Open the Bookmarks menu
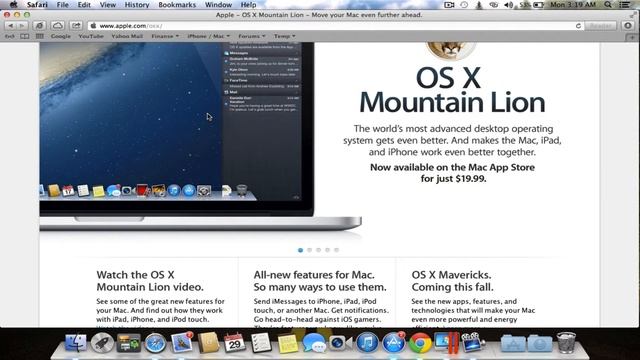 pyautogui.click(x=177, y=5)
